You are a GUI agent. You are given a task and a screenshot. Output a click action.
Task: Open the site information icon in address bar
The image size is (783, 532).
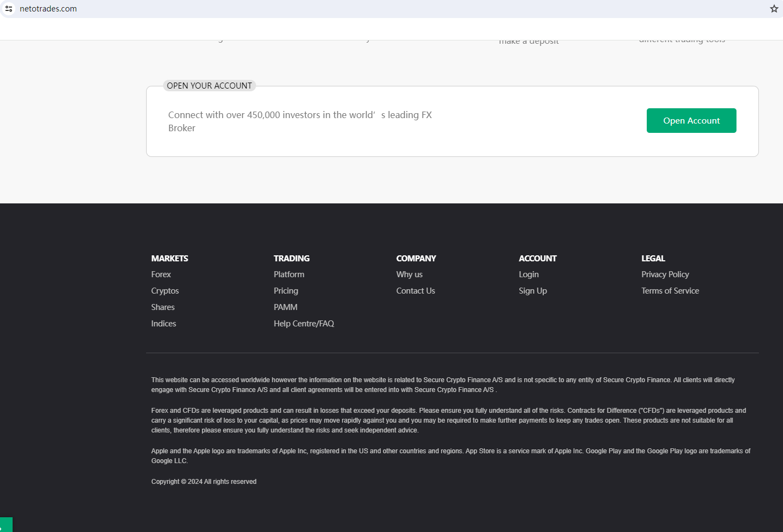pyautogui.click(x=9, y=9)
